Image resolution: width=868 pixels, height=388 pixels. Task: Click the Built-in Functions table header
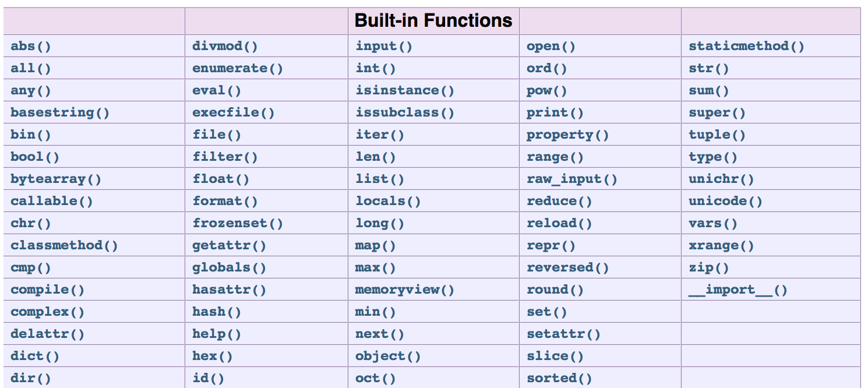click(433, 21)
